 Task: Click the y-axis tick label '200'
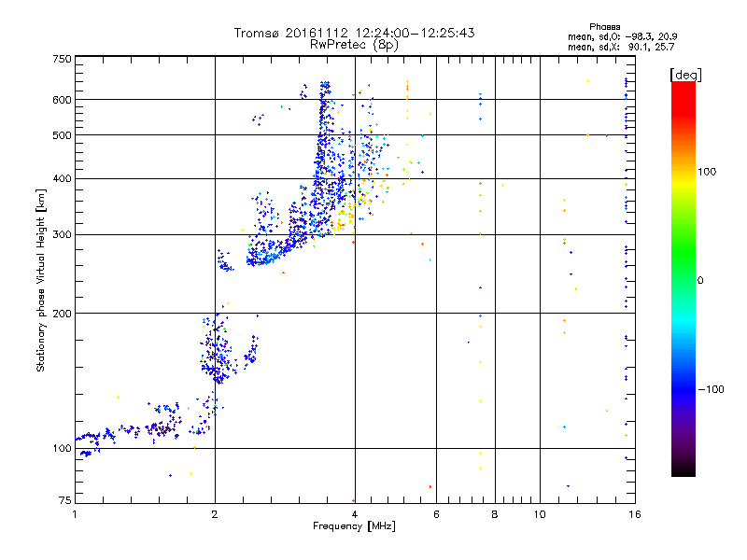[x=62, y=314]
